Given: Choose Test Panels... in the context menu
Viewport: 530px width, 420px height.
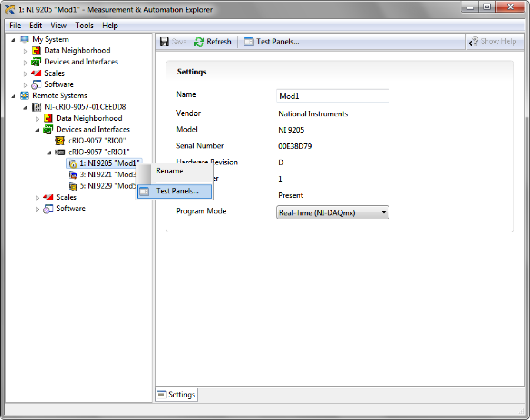Looking at the screenshot, I should (x=175, y=191).
